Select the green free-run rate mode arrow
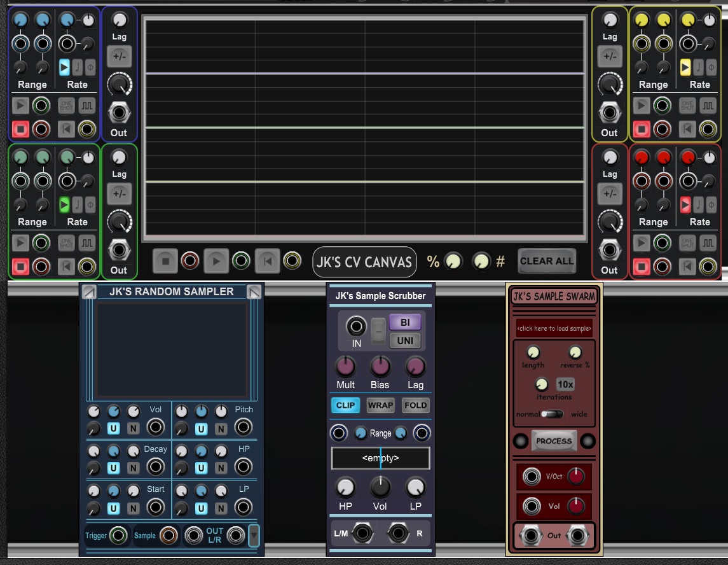The height and width of the screenshot is (565, 728). (x=64, y=205)
